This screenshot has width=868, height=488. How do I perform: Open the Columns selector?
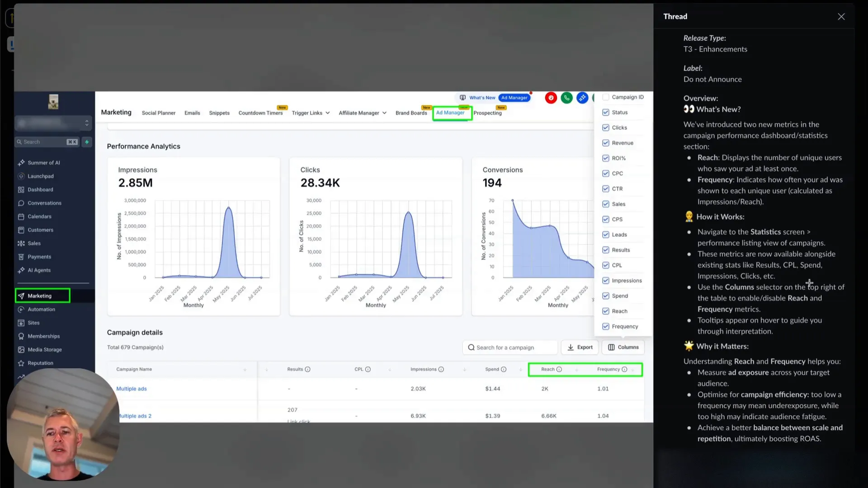tap(623, 347)
